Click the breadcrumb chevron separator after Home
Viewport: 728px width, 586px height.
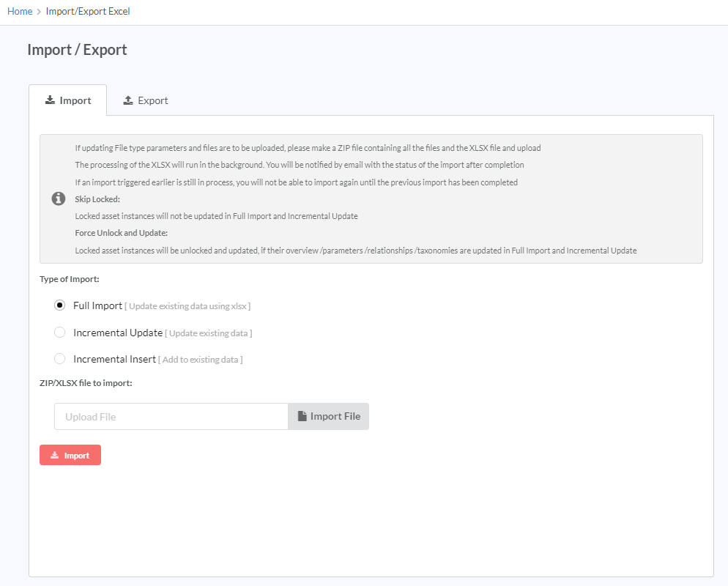[39, 12]
